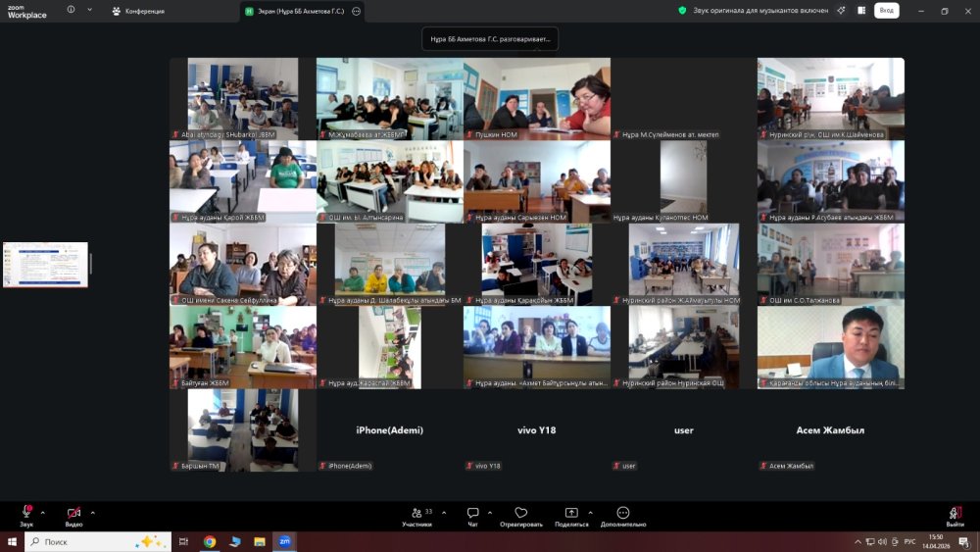Open the meeting info icon

tap(71, 10)
